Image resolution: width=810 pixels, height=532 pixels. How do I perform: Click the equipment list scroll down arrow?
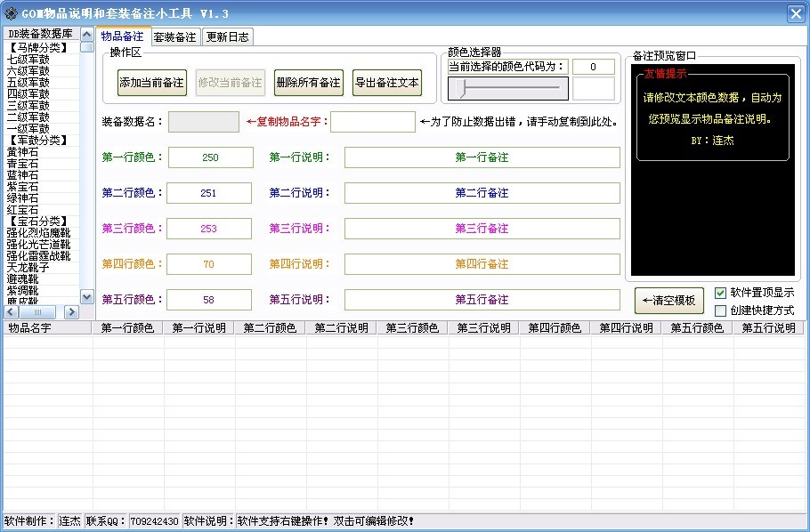tap(87, 297)
